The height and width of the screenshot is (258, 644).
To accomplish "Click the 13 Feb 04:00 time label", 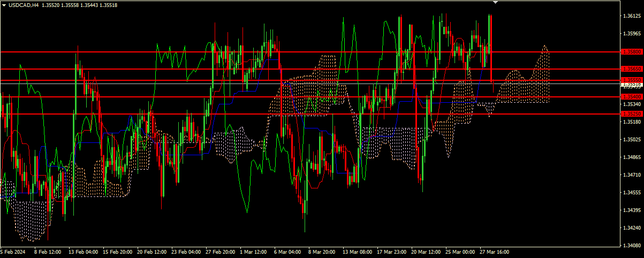I will tap(84, 252).
